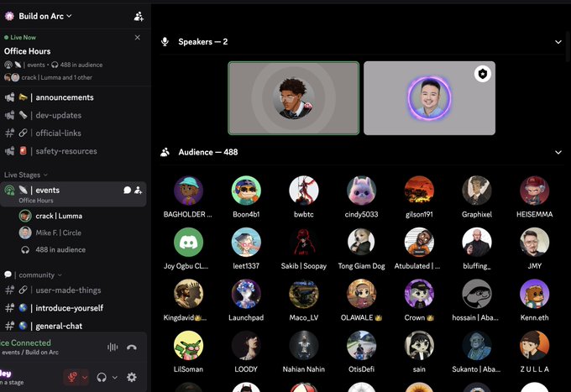Click the Voice Connected status text
Screen dimensions: 571x392
(25, 342)
